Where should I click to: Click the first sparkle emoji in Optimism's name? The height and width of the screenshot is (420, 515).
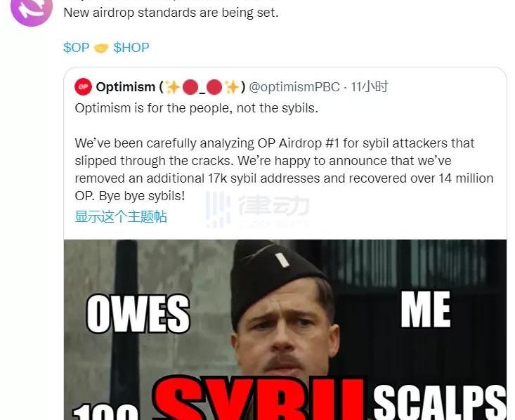coord(172,87)
